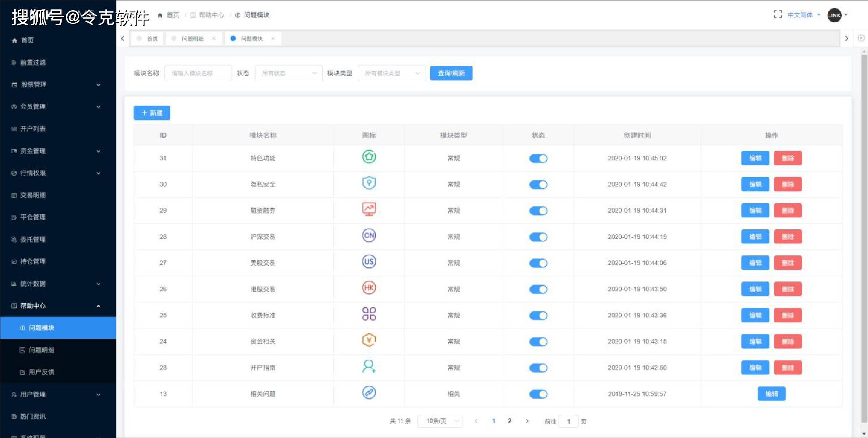Click the close-all tabs circle icon
Viewport: 868px width, 438px height.
click(x=861, y=38)
